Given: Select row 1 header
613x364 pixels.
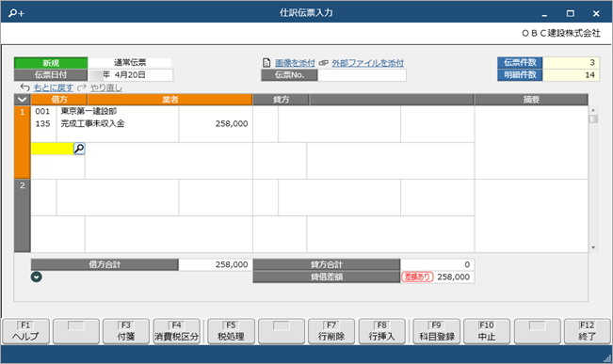Looking at the screenshot, I should click(x=23, y=142).
